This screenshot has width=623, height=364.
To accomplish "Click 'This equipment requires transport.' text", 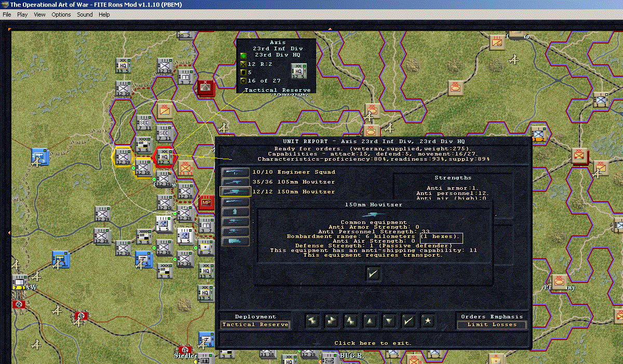I will point(373,255).
